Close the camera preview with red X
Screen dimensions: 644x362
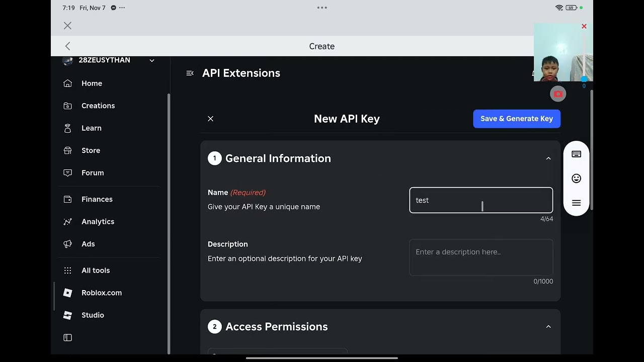coord(584,26)
